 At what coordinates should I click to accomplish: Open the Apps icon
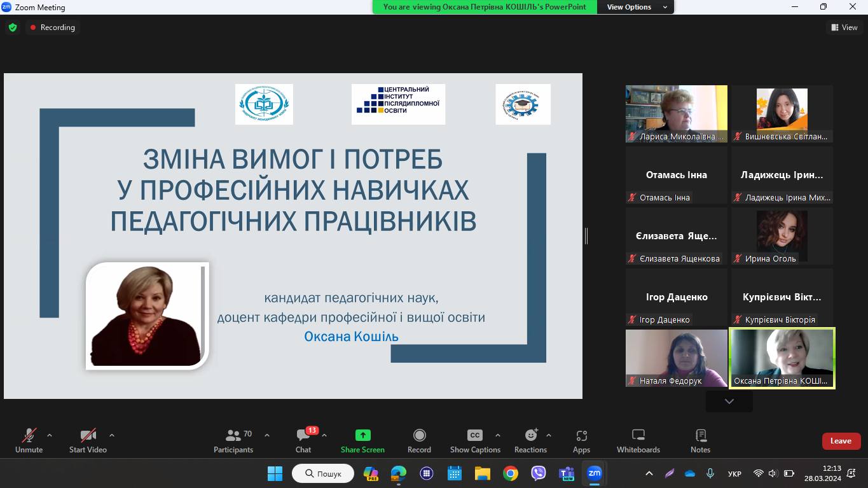click(x=581, y=436)
